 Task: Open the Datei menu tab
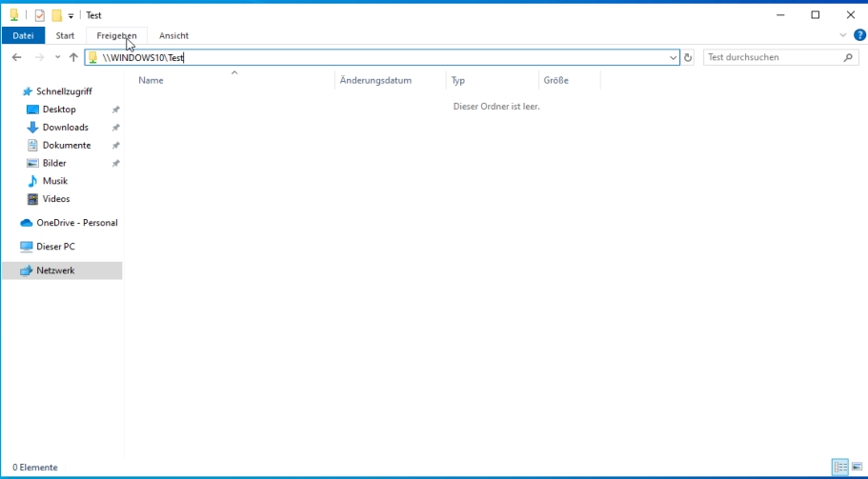[x=23, y=35]
